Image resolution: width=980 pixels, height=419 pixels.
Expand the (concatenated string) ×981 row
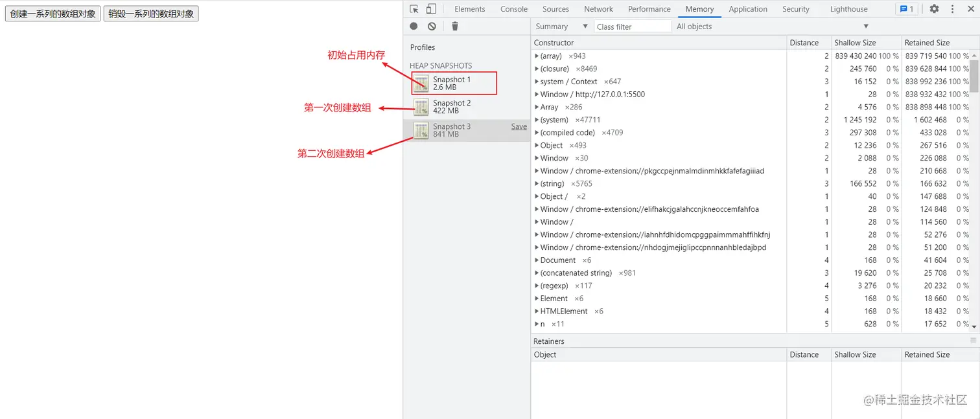[x=537, y=273]
